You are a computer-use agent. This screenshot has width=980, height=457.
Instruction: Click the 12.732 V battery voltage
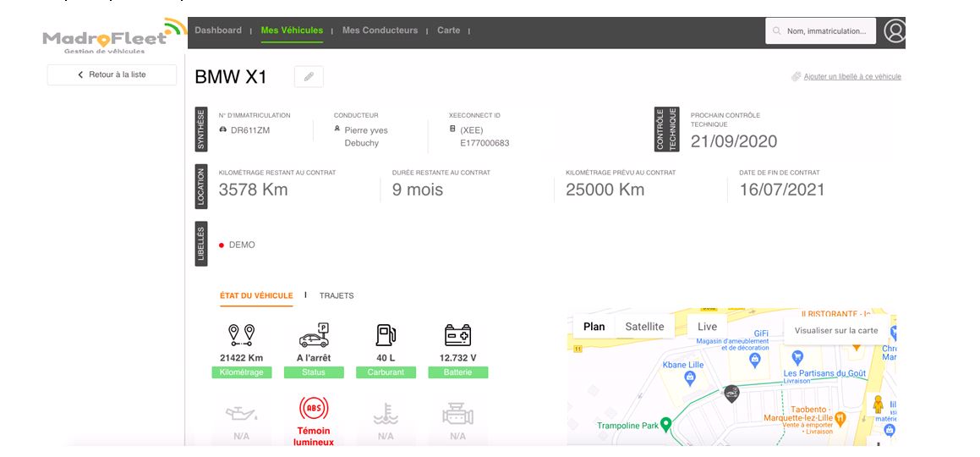pyautogui.click(x=458, y=358)
